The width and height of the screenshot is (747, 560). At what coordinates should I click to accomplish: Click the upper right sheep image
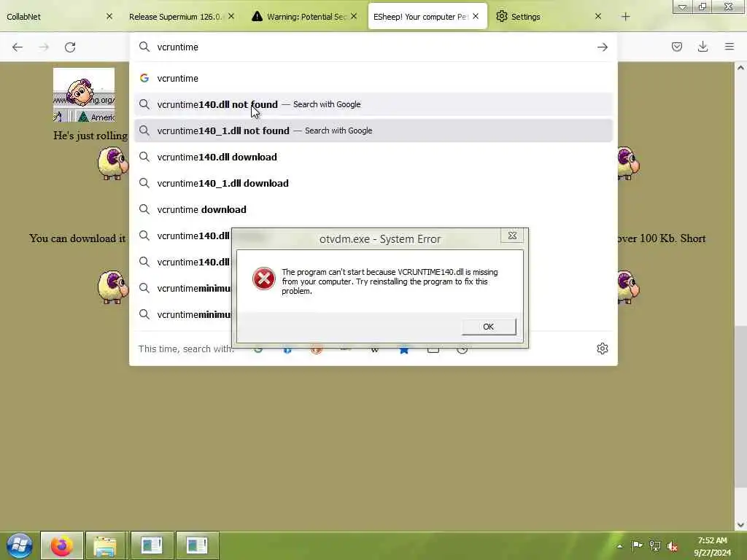628,163
